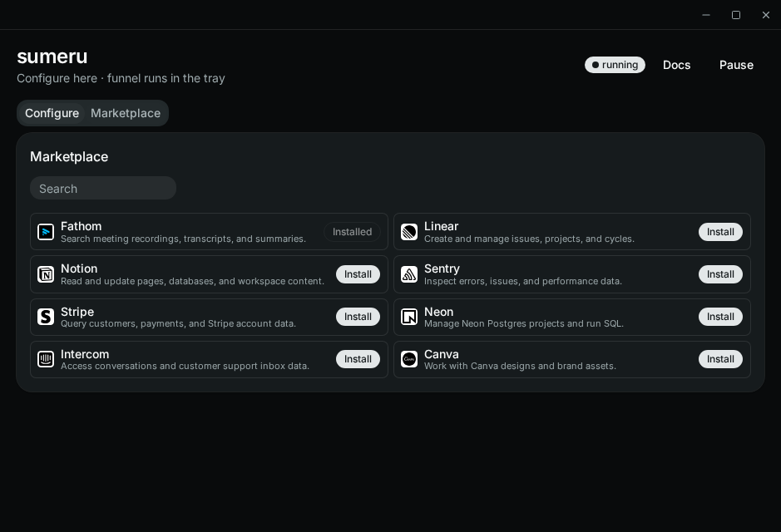Install the Neon integration
The image size is (781, 532).
click(720, 317)
